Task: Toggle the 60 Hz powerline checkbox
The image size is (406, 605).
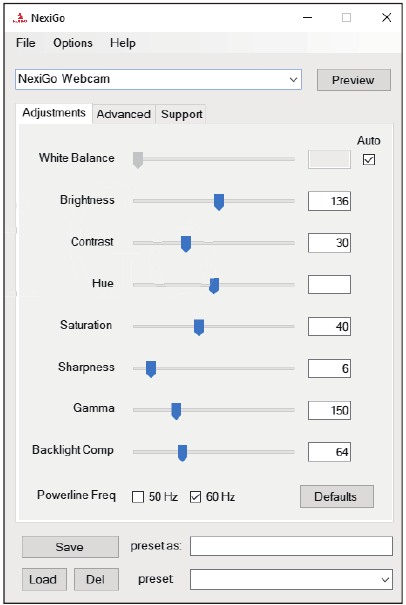Action: [195, 497]
